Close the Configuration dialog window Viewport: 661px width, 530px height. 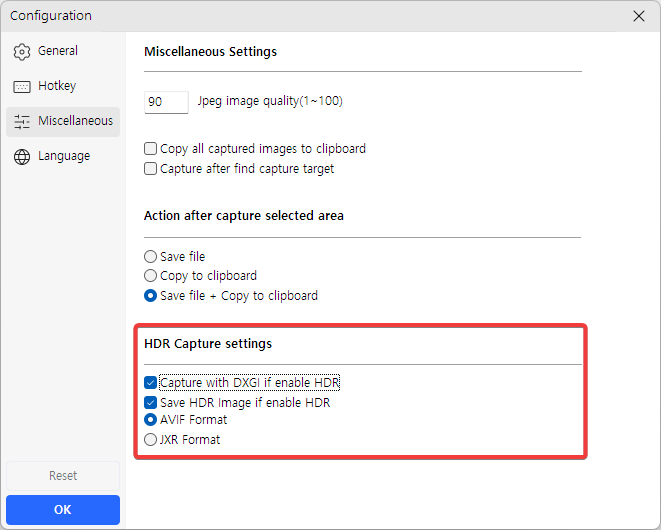(x=639, y=16)
